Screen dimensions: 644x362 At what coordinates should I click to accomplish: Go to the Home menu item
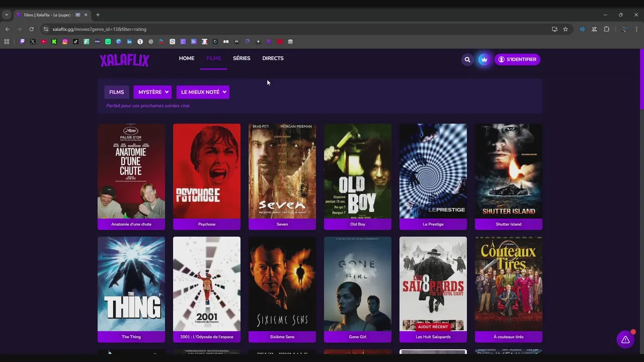click(x=187, y=58)
